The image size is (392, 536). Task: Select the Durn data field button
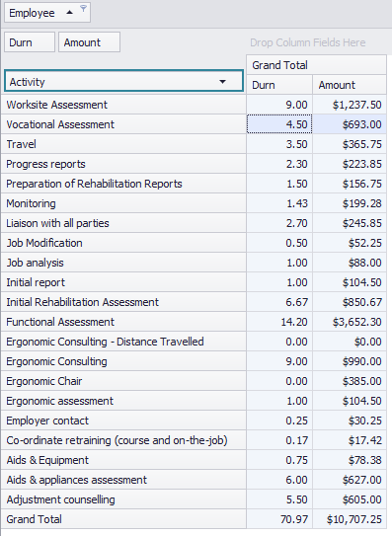tap(30, 42)
